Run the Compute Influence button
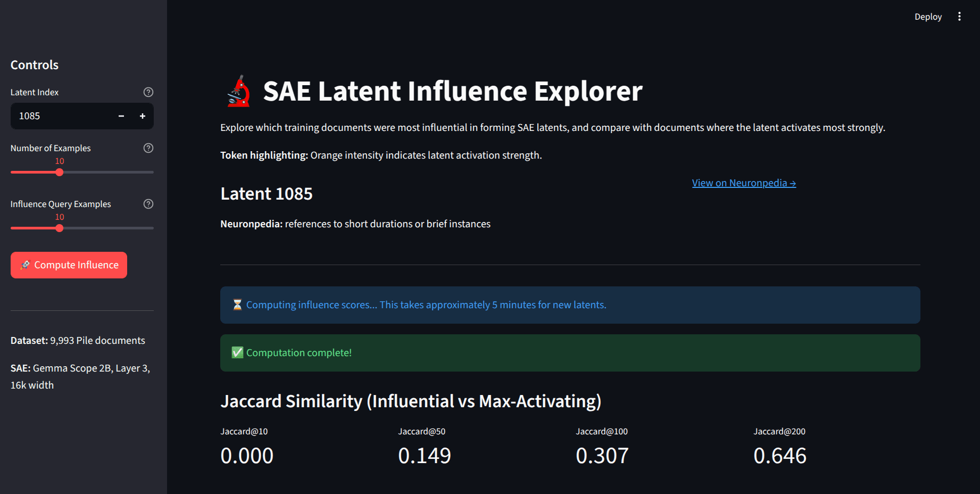The height and width of the screenshot is (494, 980). point(69,265)
